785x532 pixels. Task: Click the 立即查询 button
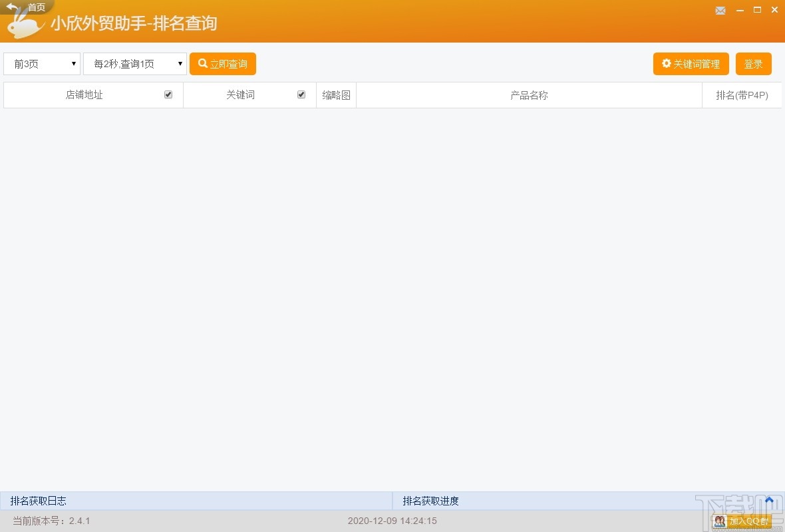223,64
